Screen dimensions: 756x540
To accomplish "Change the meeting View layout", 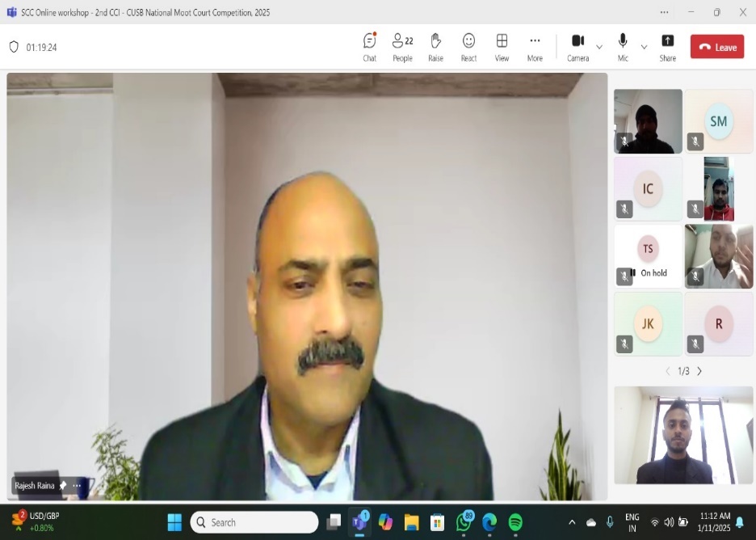I will click(x=502, y=47).
